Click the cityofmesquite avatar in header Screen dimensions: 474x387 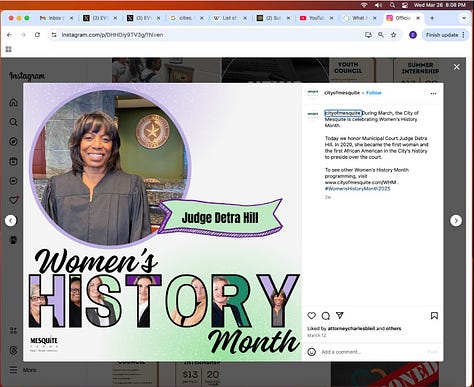tap(313, 92)
